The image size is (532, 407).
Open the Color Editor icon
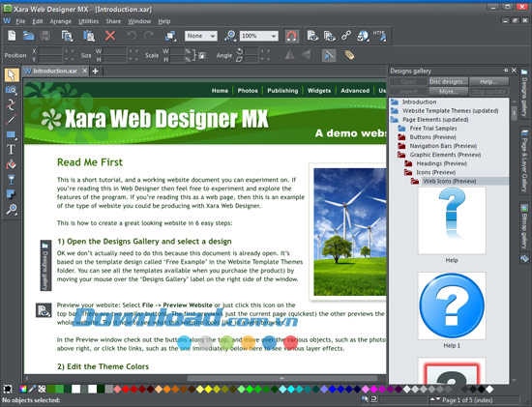[x=23, y=389]
